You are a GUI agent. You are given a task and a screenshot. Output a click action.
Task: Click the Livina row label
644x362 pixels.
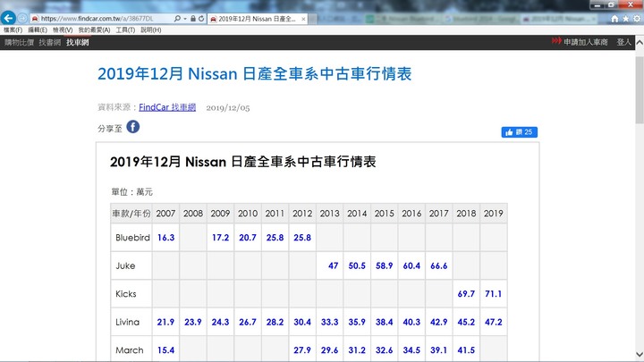(x=127, y=322)
